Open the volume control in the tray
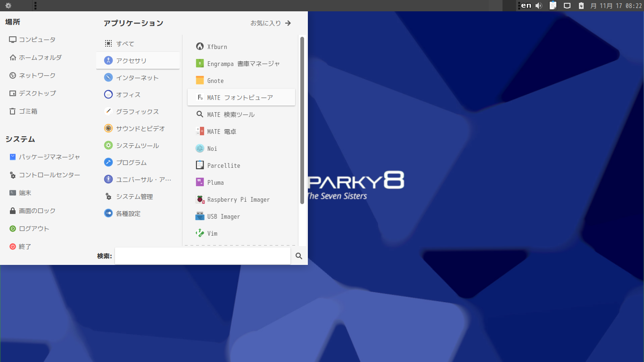The height and width of the screenshot is (362, 644). [x=539, y=6]
